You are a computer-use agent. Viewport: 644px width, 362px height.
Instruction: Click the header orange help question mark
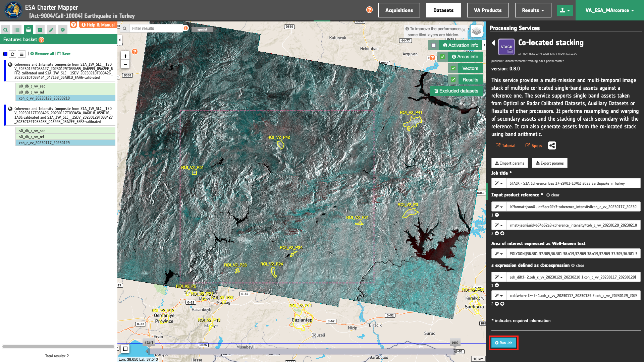click(369, 10)
